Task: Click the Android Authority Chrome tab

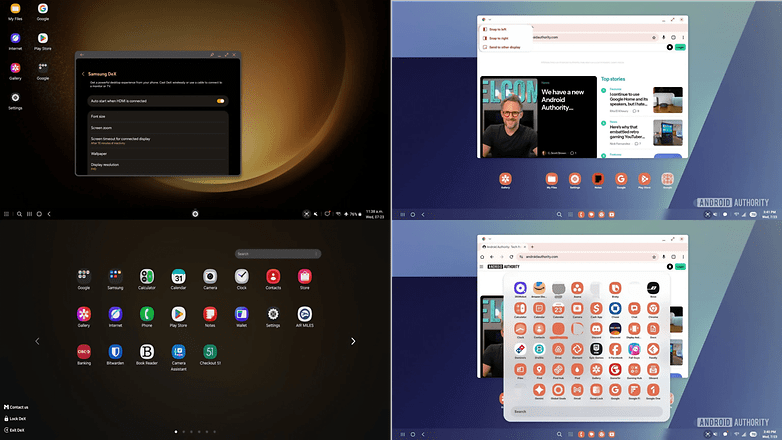Action: [x=503, y=247]
